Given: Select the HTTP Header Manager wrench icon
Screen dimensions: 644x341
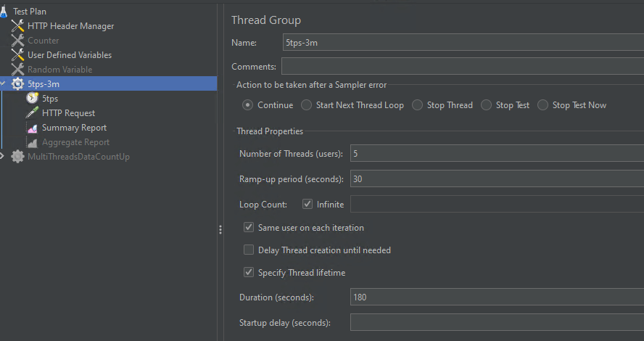Looking at the screenshot, I should click(17, 26).
